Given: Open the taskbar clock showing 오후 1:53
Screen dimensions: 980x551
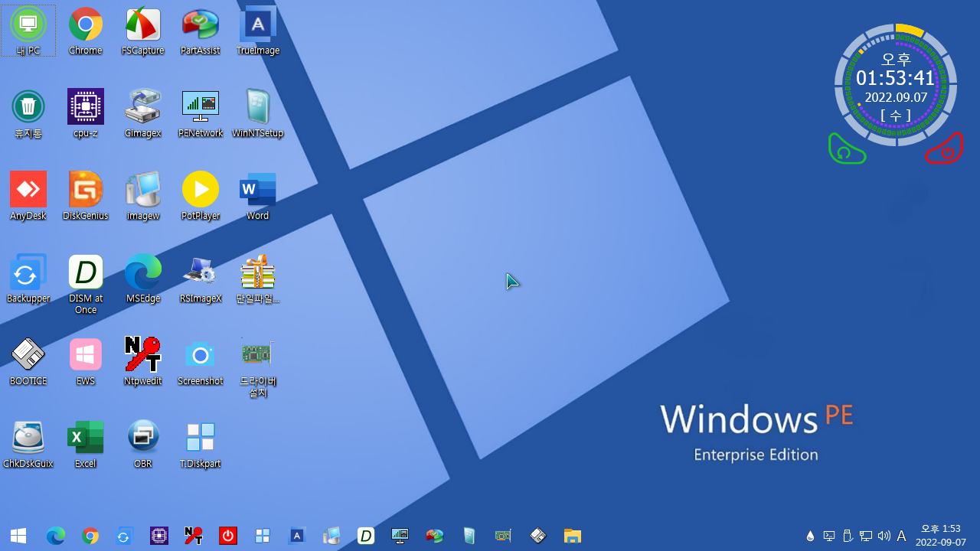Looking at the screenshot, I should [941, 536].
